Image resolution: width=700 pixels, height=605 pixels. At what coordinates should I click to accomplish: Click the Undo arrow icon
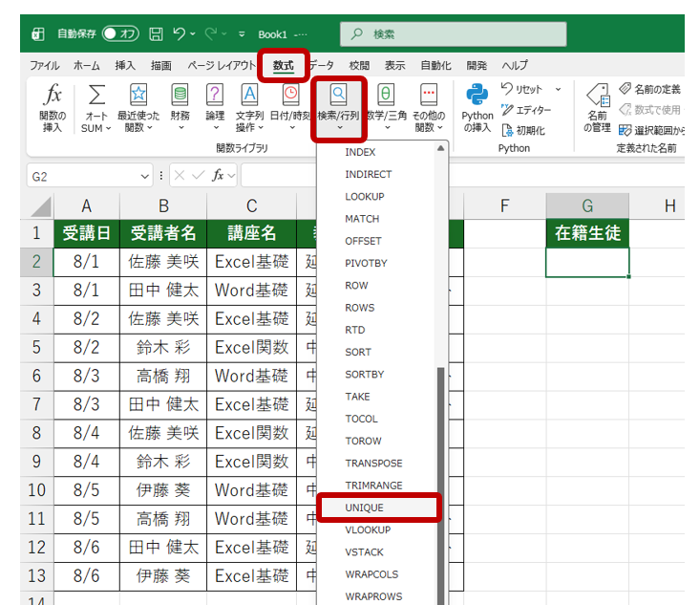tap(180, 33)
